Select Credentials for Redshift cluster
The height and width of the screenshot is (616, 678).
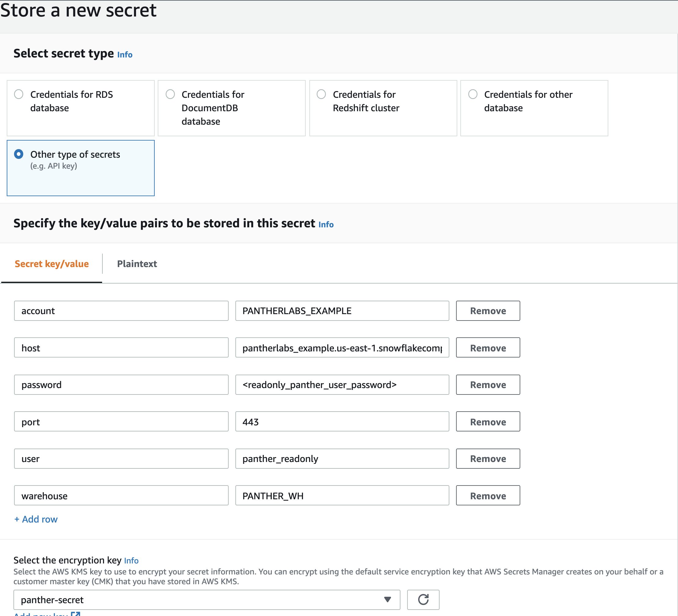pyautogui.click(x=321, y=94)
